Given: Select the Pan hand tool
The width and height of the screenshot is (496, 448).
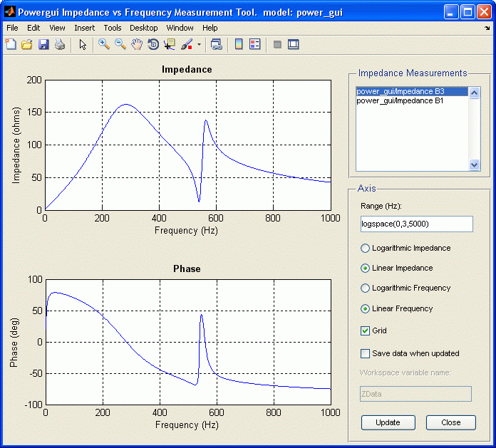Looking at the screenshot, I should 137,44.
